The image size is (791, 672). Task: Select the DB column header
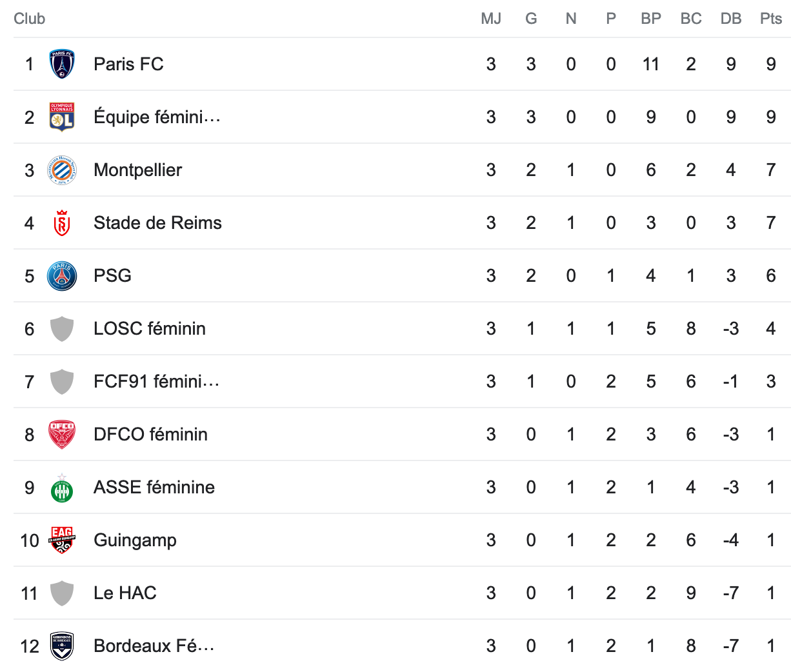(x=731, y=19)
